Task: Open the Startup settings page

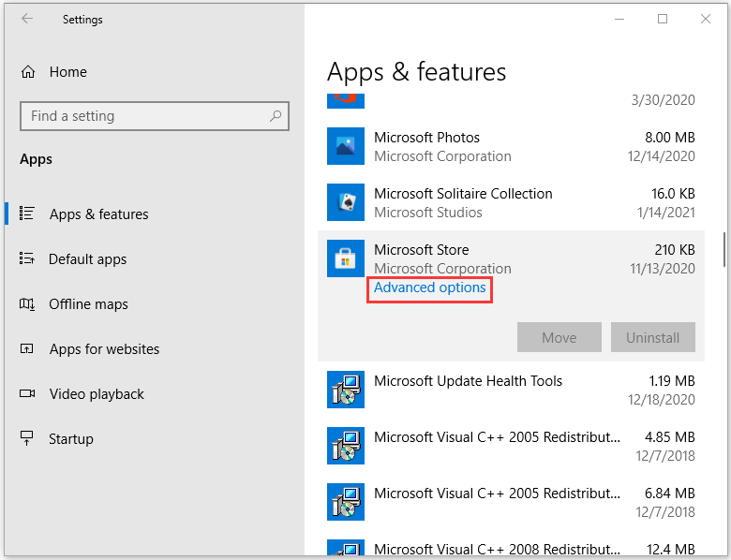Action: [71, 439]
